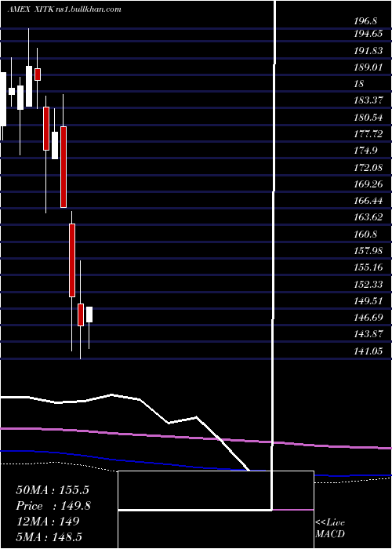Click the 177.72 price label

(x=368, y=134)
